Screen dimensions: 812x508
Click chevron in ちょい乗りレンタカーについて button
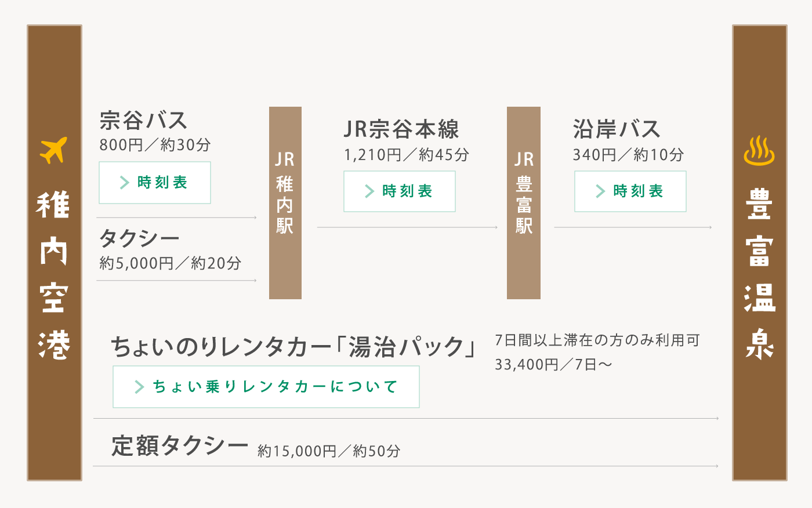(x=139, y=387)
